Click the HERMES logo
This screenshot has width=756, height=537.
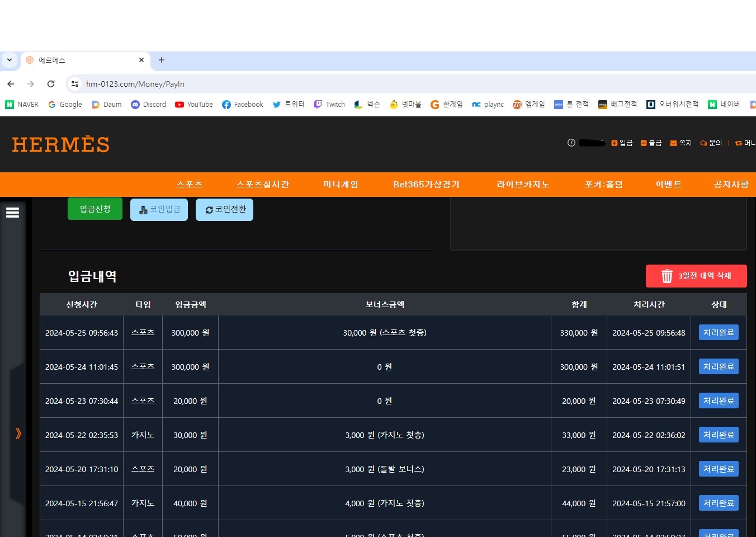point(61,144)
